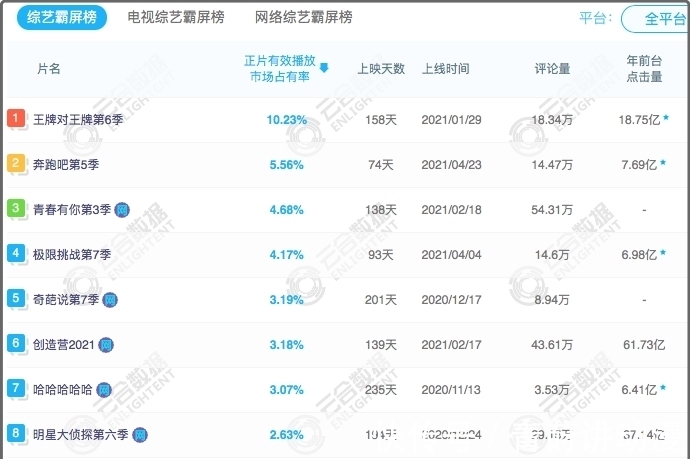Click the 158天 days cell
690x459 pixels.
(x=381, y=120)
